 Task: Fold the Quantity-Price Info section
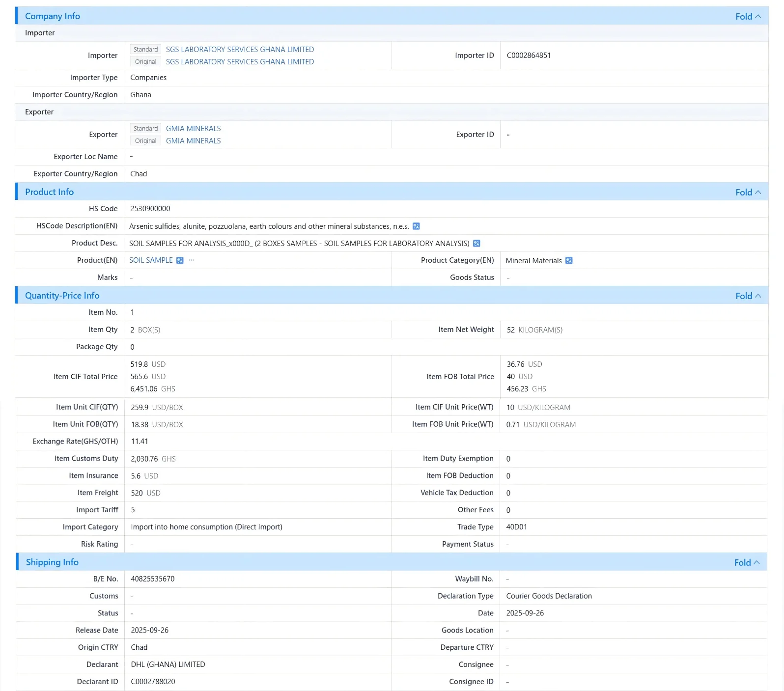point(748,296)
